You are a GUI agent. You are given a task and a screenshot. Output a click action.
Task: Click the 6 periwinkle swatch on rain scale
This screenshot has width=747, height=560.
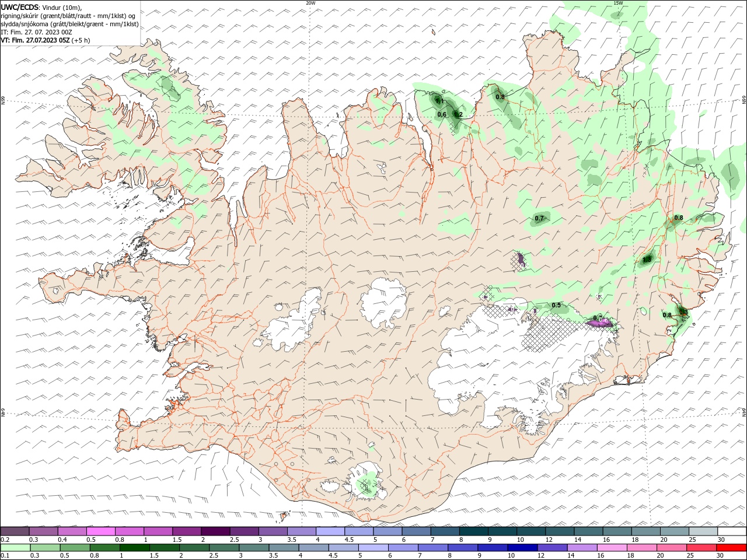click(x=404, y=548)
